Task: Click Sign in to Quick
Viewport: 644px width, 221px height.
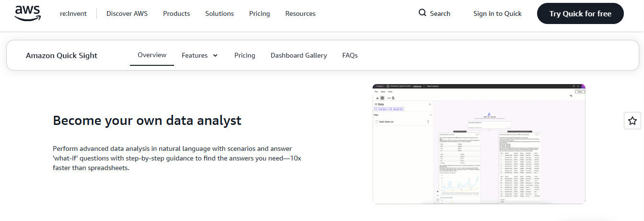Action: [x=497, y=13]
